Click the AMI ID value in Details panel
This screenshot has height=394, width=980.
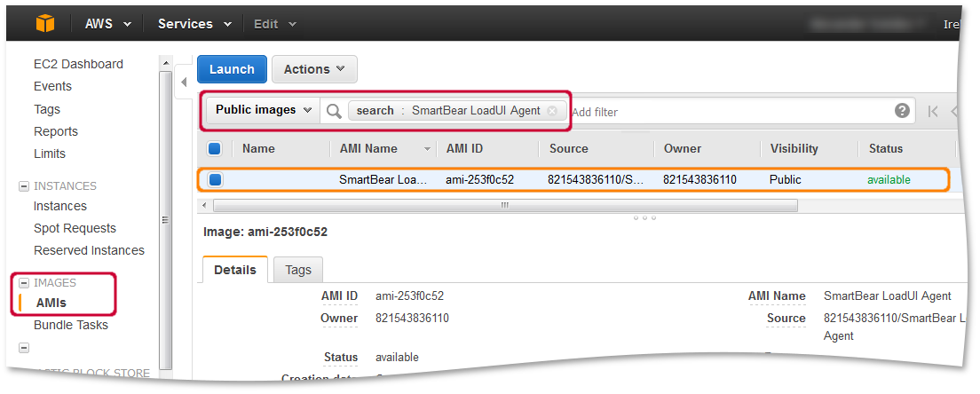409,296
